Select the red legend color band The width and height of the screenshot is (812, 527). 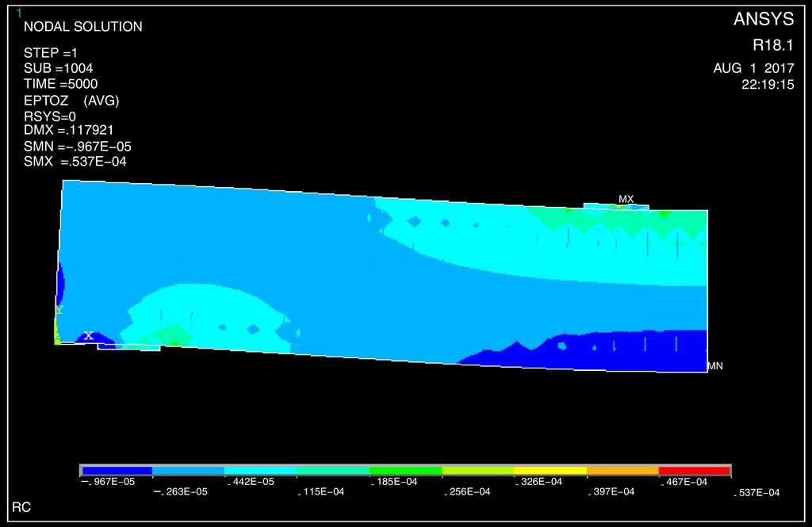tap(694, 471)
